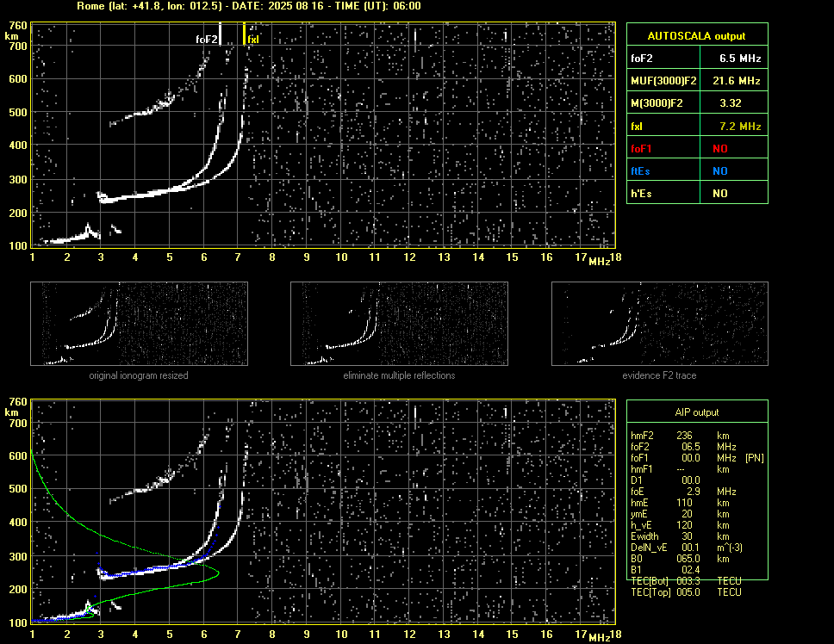Click the ymE 20 km row
834x644 pixels.
click(x=680, y=514)
